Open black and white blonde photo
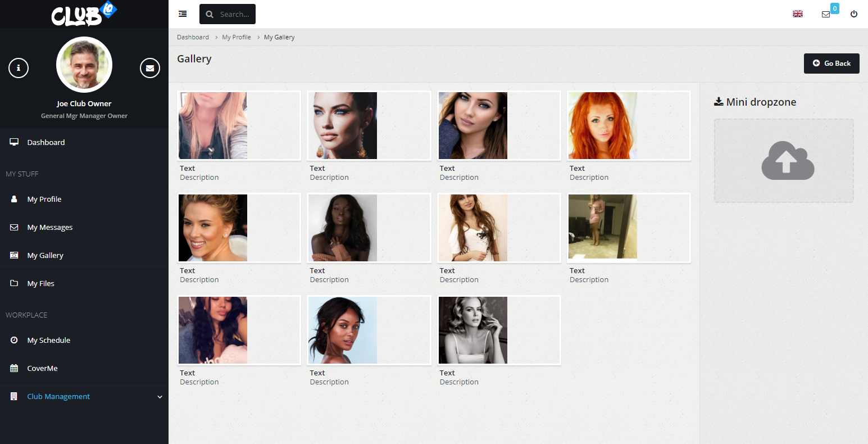Screen dimensions: 868x444 473,330
